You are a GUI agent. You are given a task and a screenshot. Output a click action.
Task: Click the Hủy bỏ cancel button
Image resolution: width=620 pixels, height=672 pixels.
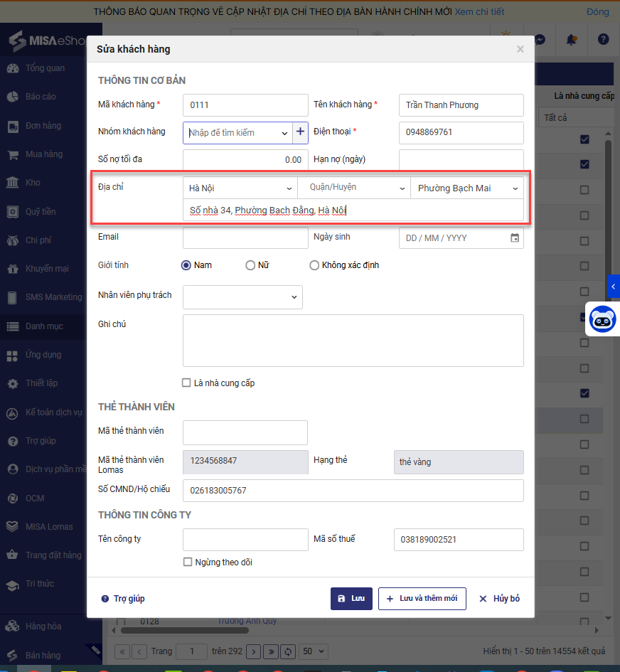[500, 598]
